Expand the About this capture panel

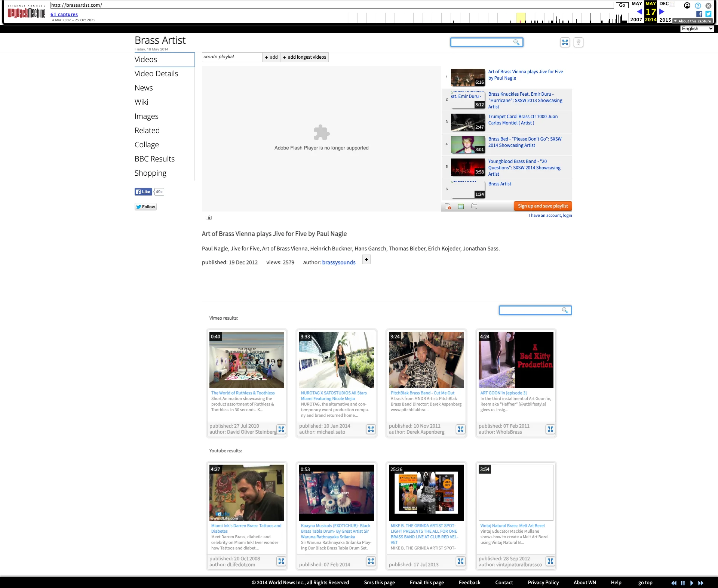pyautogui.click(x=692, y=21)
